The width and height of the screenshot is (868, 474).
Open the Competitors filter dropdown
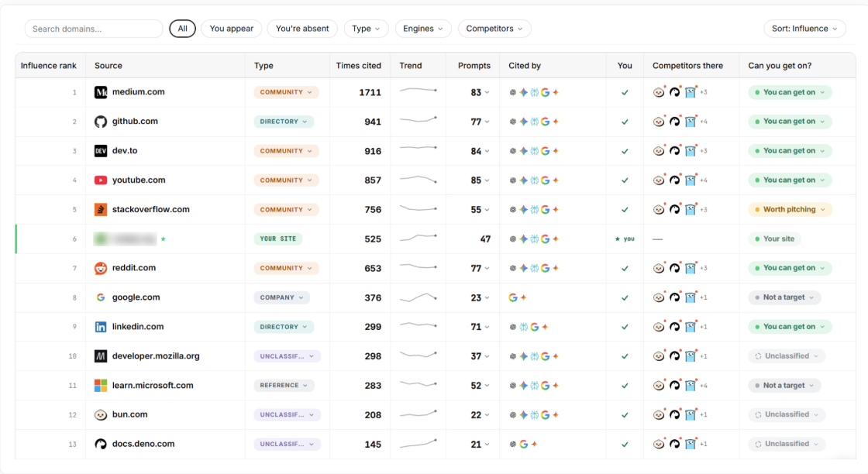pyautogui.click(x=494, y=29)
